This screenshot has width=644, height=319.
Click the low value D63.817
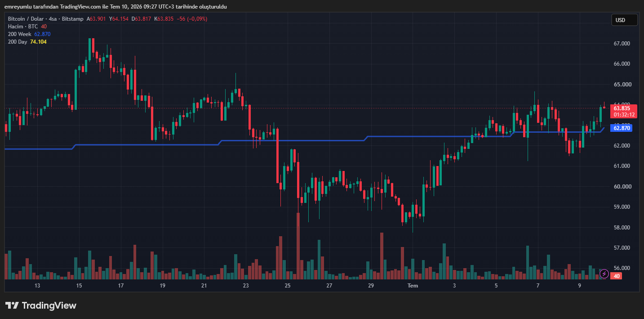point(141,19)
